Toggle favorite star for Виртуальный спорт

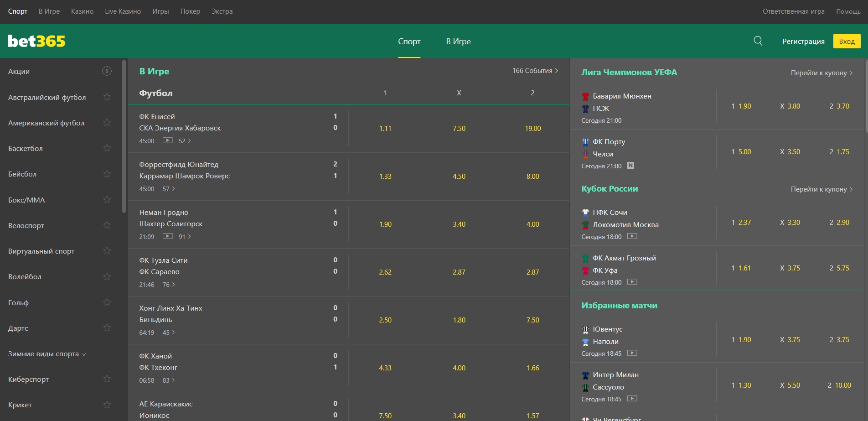click(107, 250)
